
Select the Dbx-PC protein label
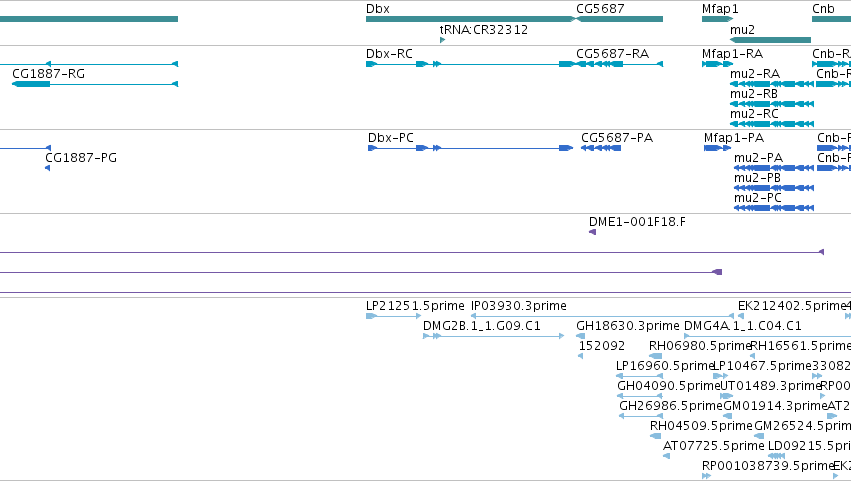pyautogui.click(x=391, y=138)
